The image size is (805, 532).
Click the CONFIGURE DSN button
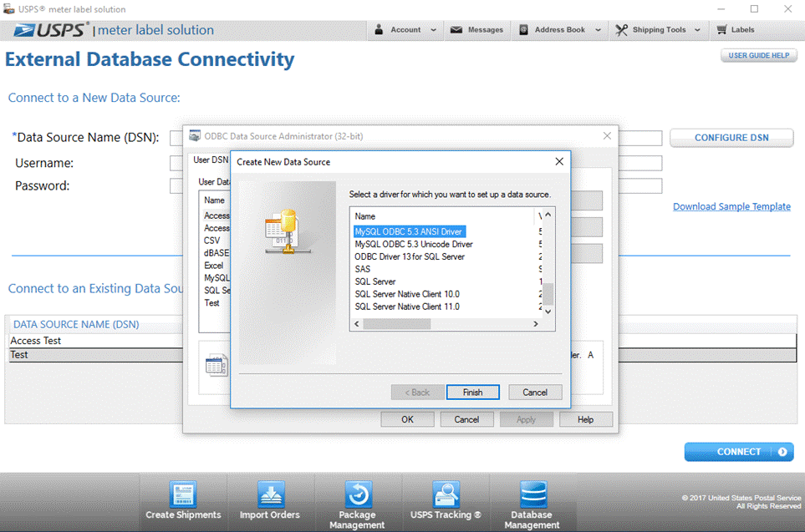tap(731, 138)
